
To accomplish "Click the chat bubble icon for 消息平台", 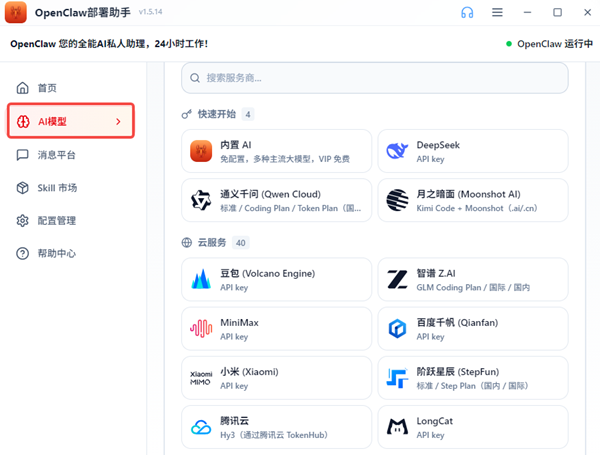I will [x=23, y=155].
